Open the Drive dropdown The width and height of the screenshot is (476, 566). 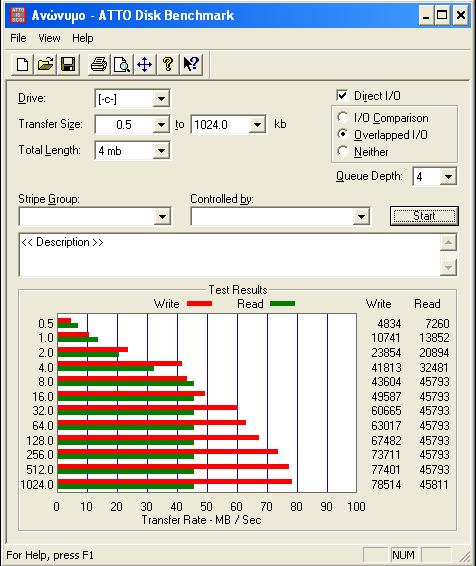[161, 99]
